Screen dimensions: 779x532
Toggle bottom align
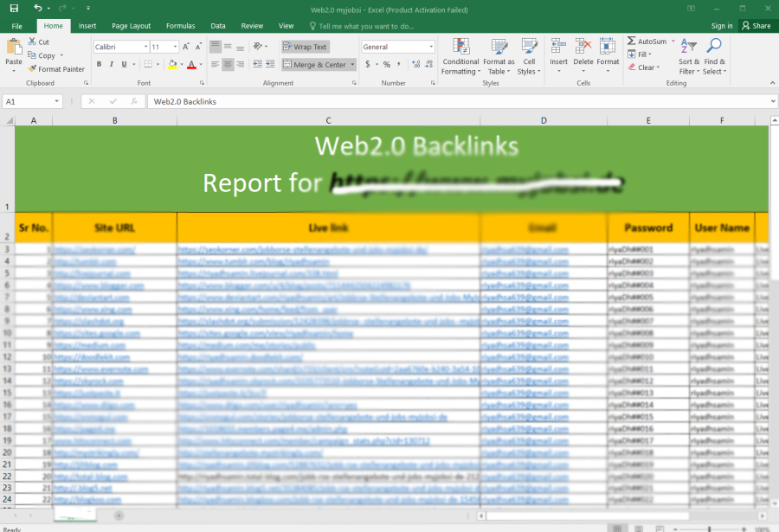[x=240, y=47]
